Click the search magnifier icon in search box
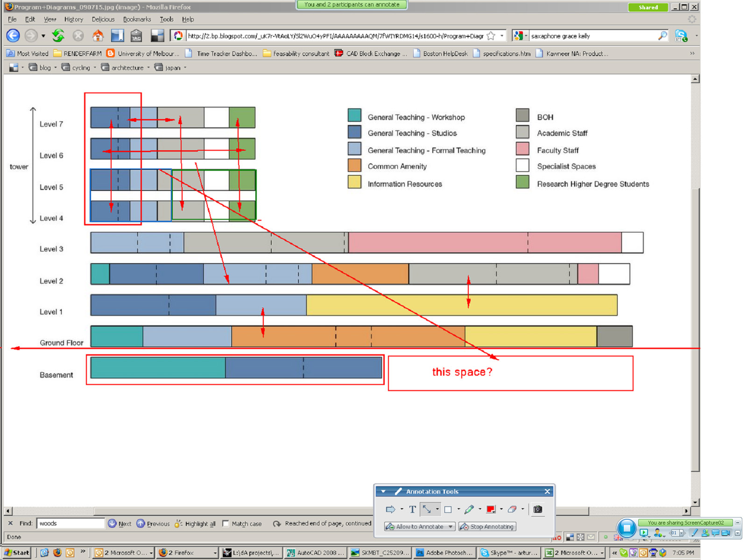 (x=662, y=36)
